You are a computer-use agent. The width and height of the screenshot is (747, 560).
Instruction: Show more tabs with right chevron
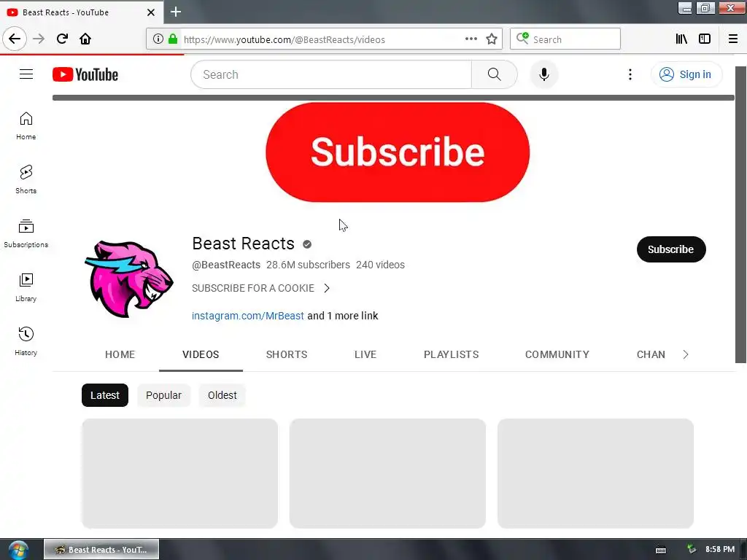pyautogui.click(x=686, y=355)
